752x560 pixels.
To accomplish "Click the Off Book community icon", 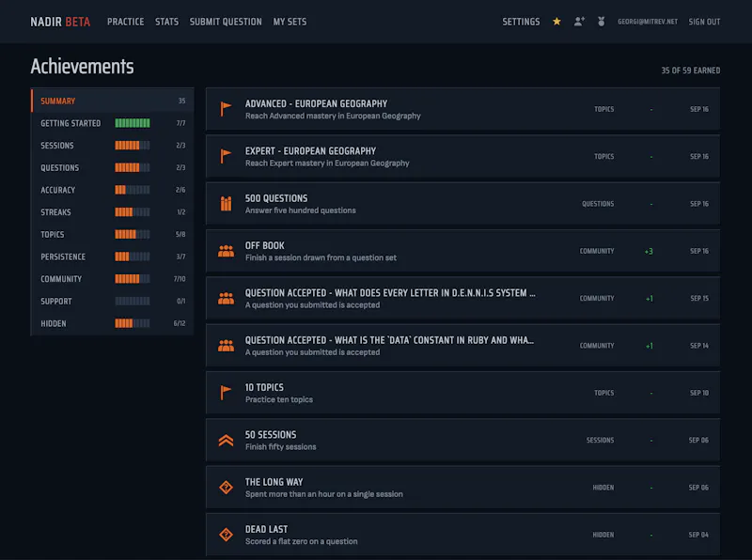I will click(226, 251).
